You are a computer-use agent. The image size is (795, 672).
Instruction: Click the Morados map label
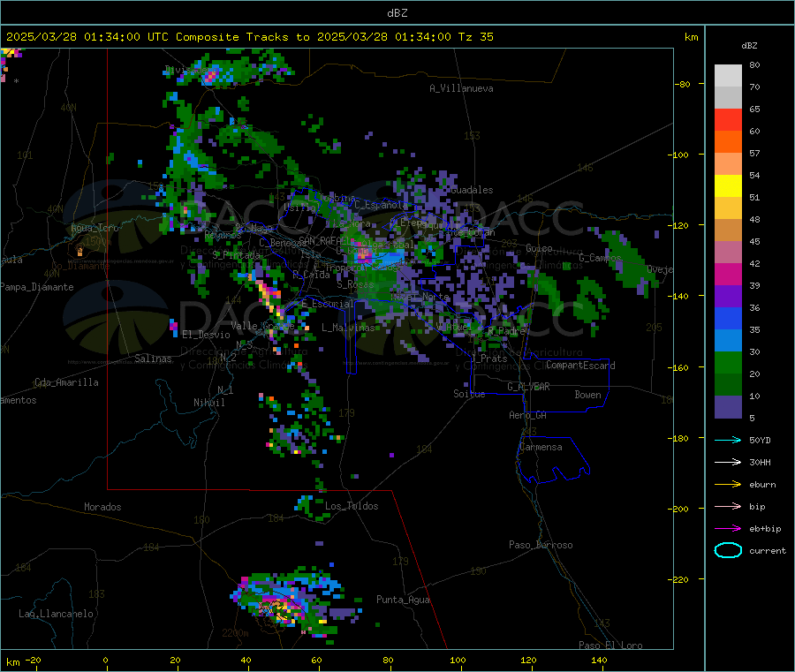tap(102, 507)
